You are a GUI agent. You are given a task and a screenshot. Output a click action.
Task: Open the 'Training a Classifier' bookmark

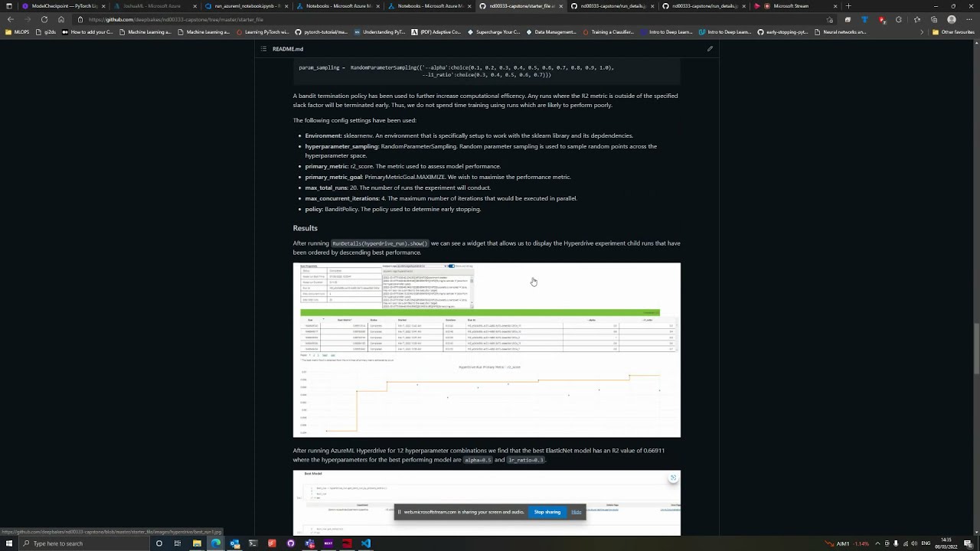(609, 32)
